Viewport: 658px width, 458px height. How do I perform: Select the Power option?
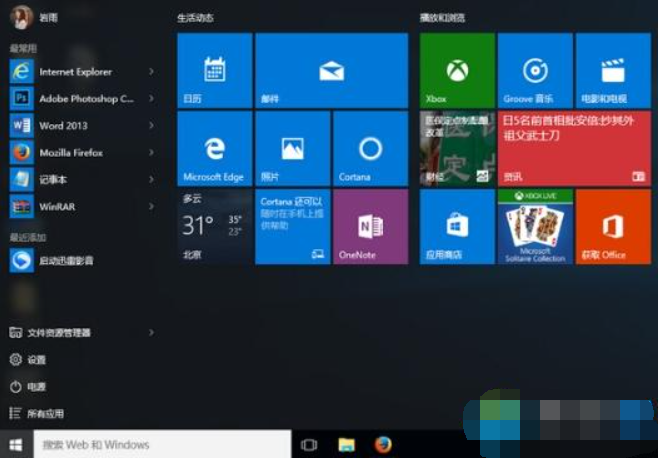click(x=36, y=386)
